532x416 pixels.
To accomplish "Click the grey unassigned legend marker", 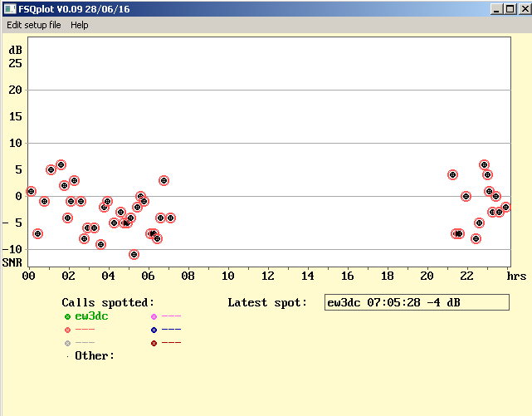I will [x=67, y=343].
